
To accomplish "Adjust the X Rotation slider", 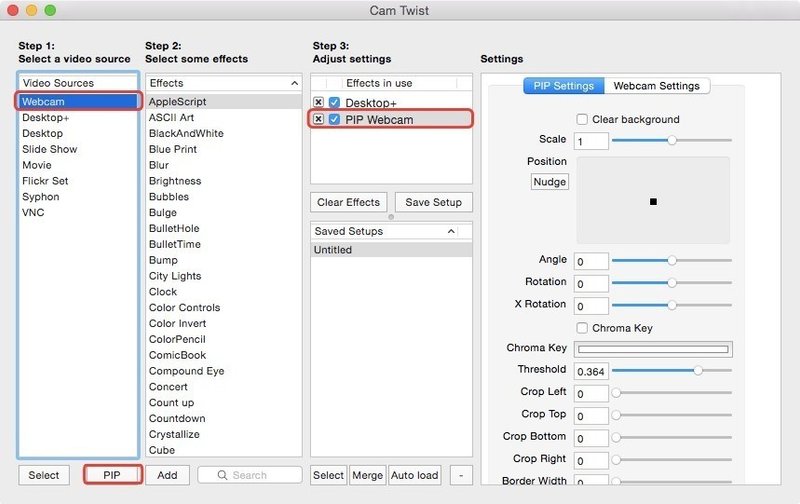I will click(672, 305).
